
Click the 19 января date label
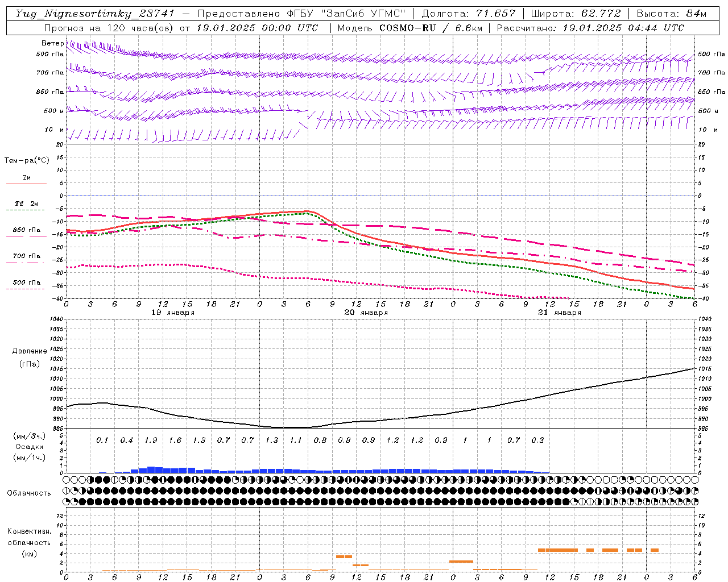173,313
